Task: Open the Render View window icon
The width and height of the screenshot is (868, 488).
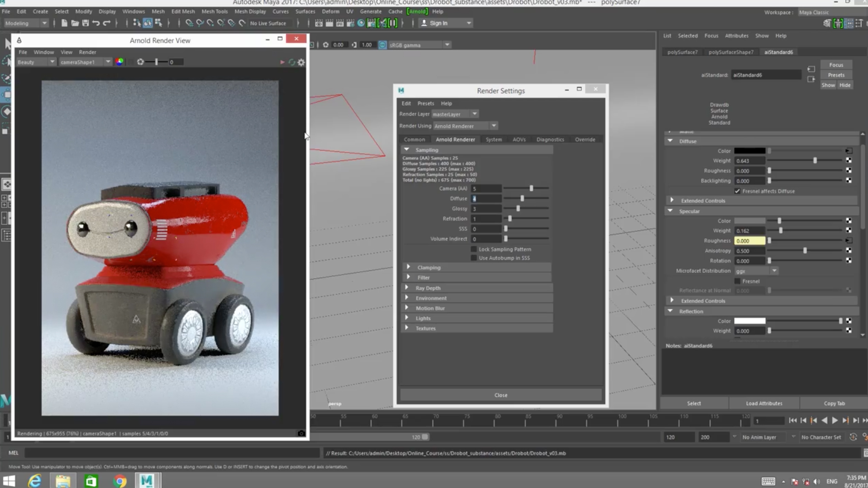Action: click(318, 23)
